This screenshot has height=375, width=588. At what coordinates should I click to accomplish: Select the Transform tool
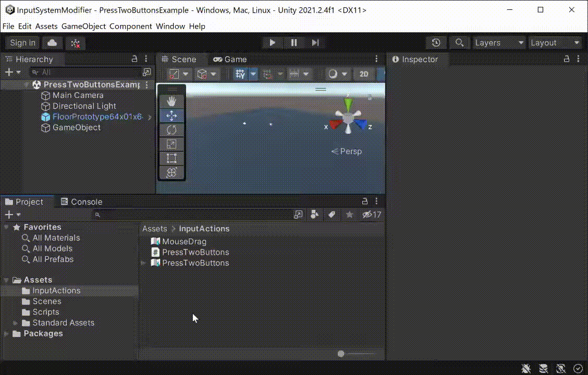pyautogui.click(x=171, y=172)
